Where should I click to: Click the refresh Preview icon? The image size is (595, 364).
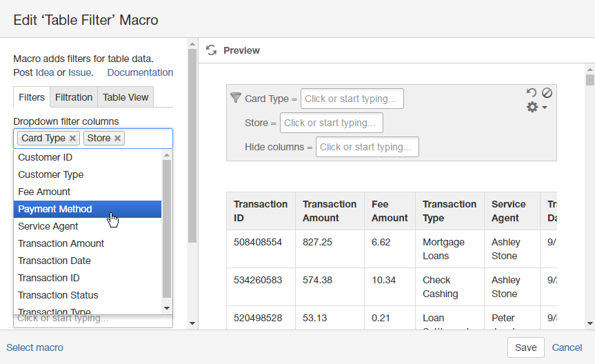[212, 50]
